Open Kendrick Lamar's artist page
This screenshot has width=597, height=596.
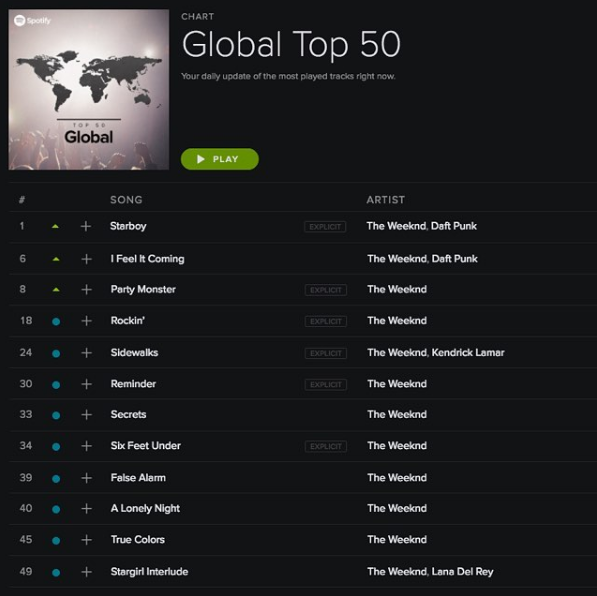tap(468, 353)
